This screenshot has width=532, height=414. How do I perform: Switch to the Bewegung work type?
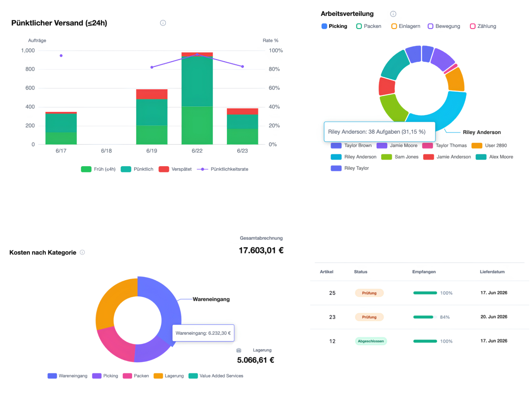444,26
